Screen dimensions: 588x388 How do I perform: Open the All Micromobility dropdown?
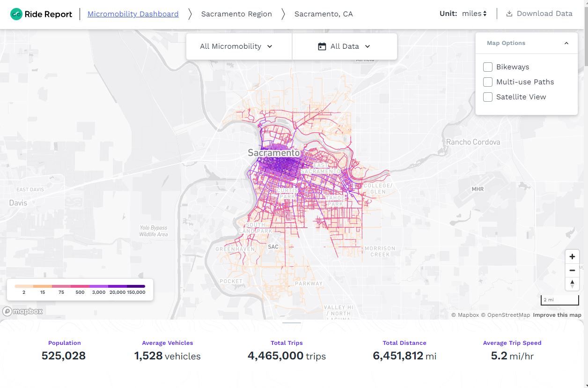coord(236,46)
